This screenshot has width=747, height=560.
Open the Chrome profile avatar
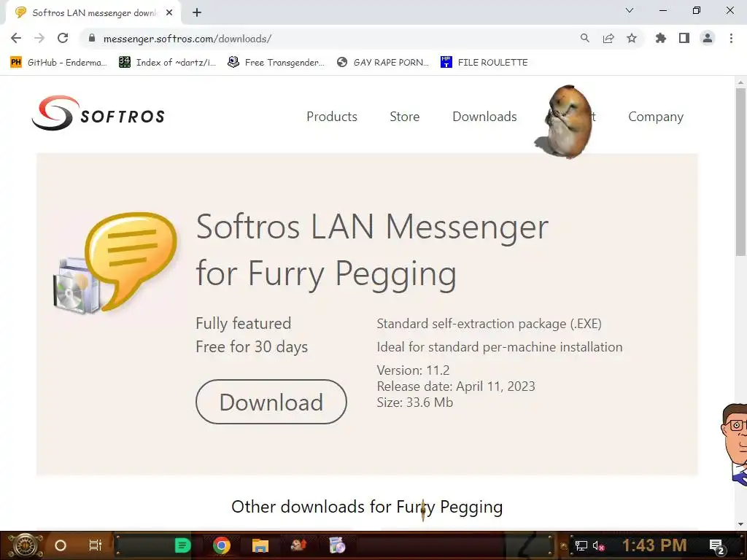click(708, 38)
